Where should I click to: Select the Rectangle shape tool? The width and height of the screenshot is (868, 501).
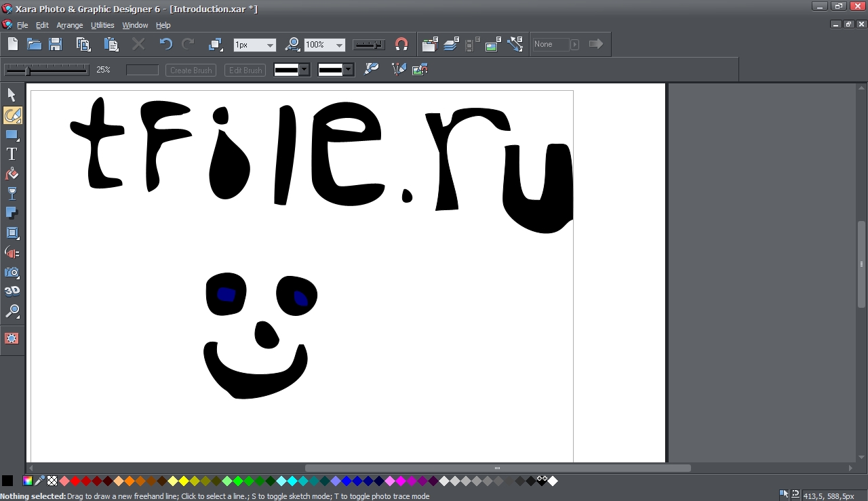(x=12, y=135)
